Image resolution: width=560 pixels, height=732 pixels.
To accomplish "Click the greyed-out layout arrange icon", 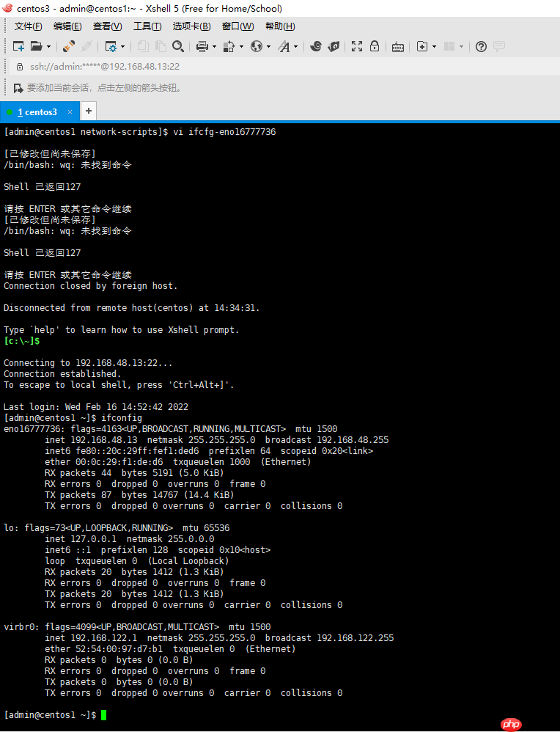I will pyautogui.click(x=449, y=46).
